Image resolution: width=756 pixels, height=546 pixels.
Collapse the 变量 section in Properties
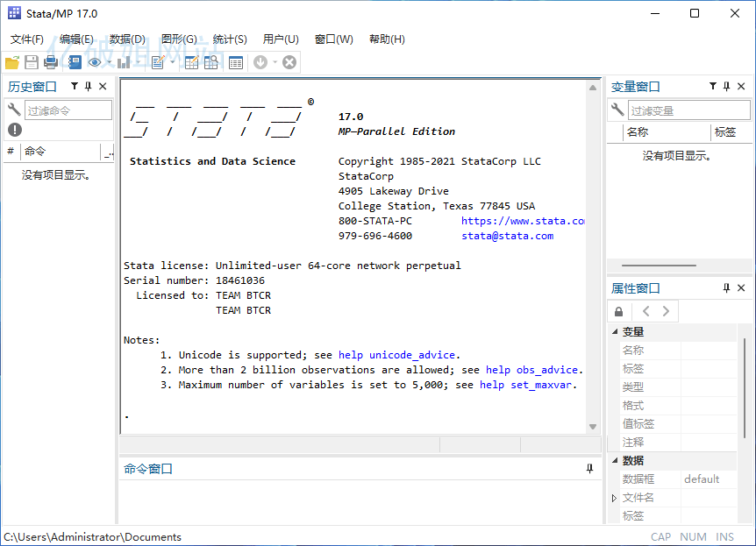(x=614, y=331)
